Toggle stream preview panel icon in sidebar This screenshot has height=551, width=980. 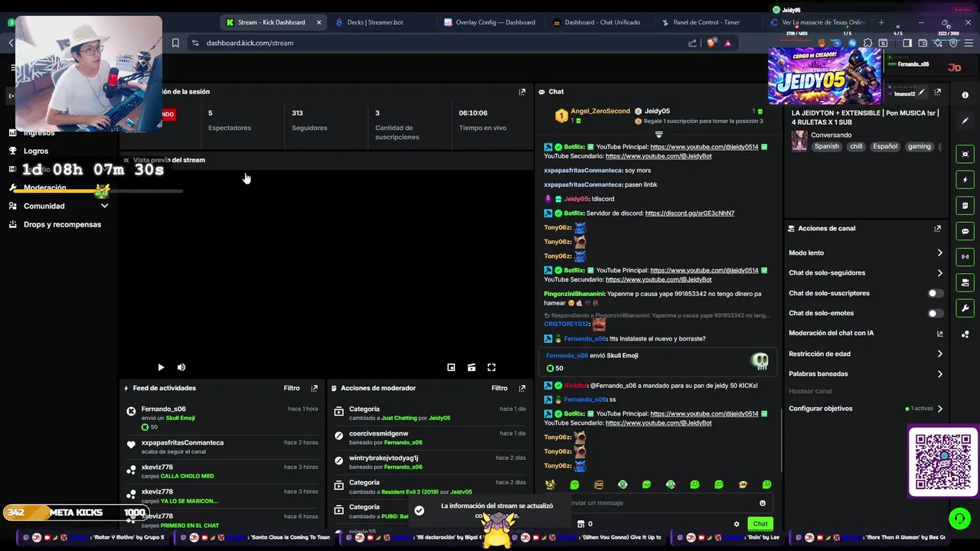[965, 154]
